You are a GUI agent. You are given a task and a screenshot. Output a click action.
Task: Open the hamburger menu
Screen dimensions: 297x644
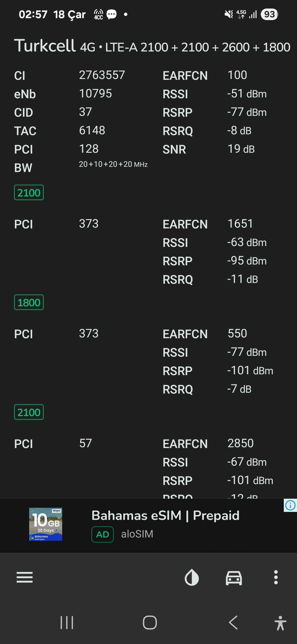[24, 577]
